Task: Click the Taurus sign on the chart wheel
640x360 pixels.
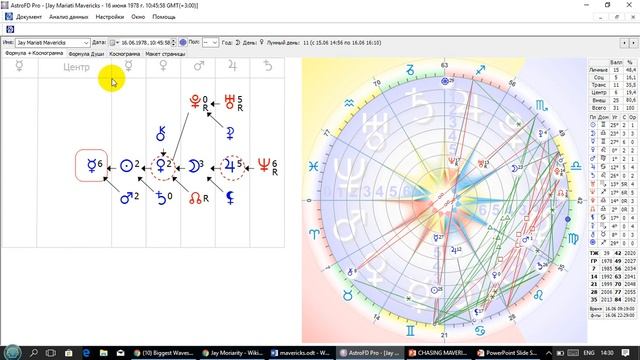Action: click(347, 295)
